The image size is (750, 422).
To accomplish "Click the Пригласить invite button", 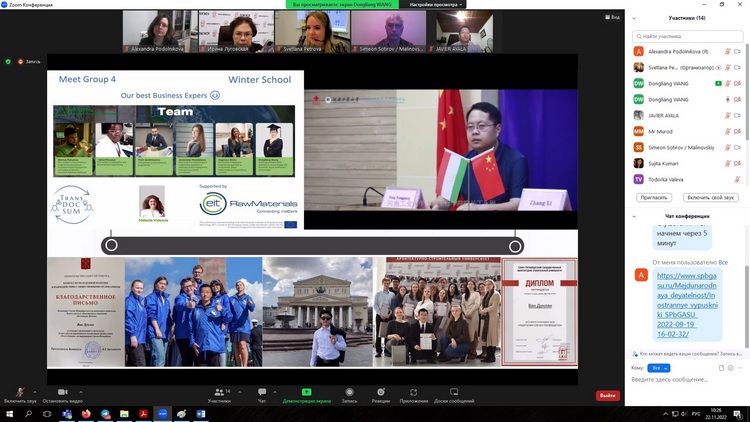I will (x=654, y=197).
